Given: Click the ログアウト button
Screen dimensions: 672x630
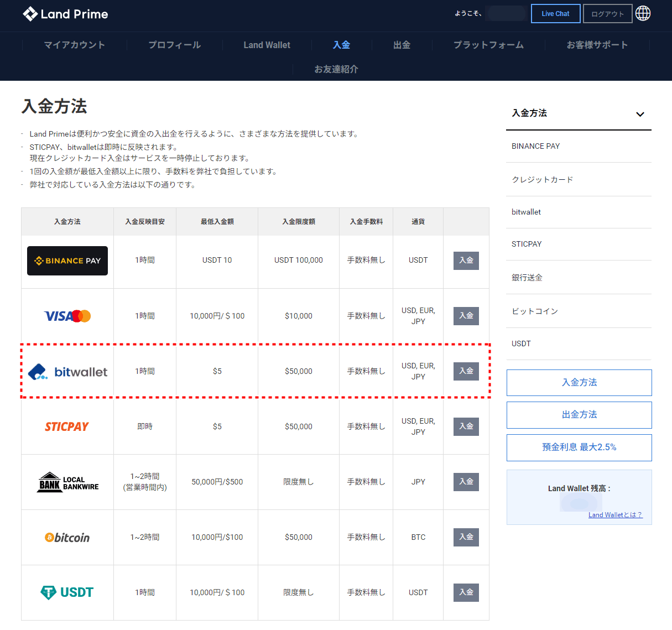Looking at the screenshot, I should click(607, 14).
